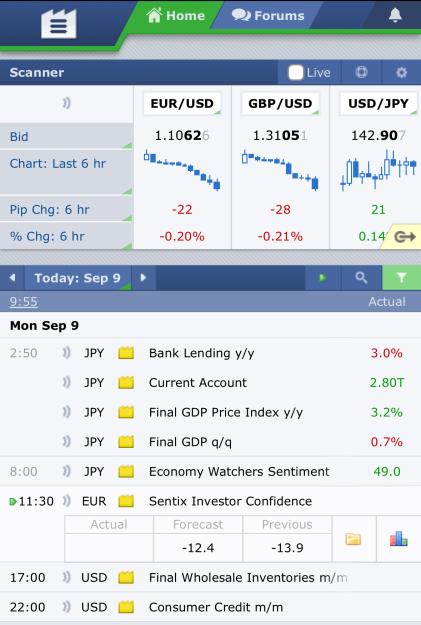Click the Scanner detach window icon
This screenshot has width=421, height=625.
pos(361,72)
